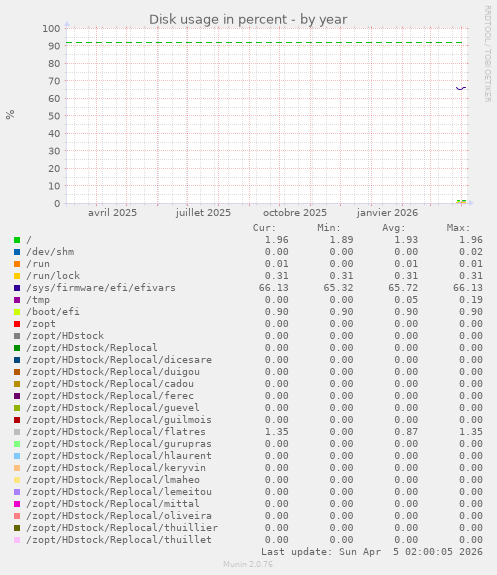Click the Munin 2.0.76 version text
Image resolution: width=497 pixels, height=575 pixels.
coord(248,564)
